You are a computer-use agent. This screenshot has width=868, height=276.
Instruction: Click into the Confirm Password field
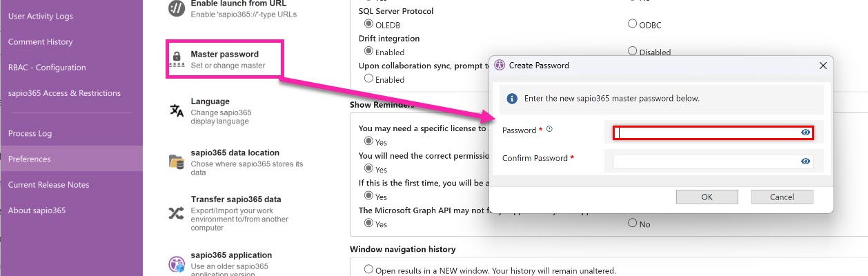(705, 161)
